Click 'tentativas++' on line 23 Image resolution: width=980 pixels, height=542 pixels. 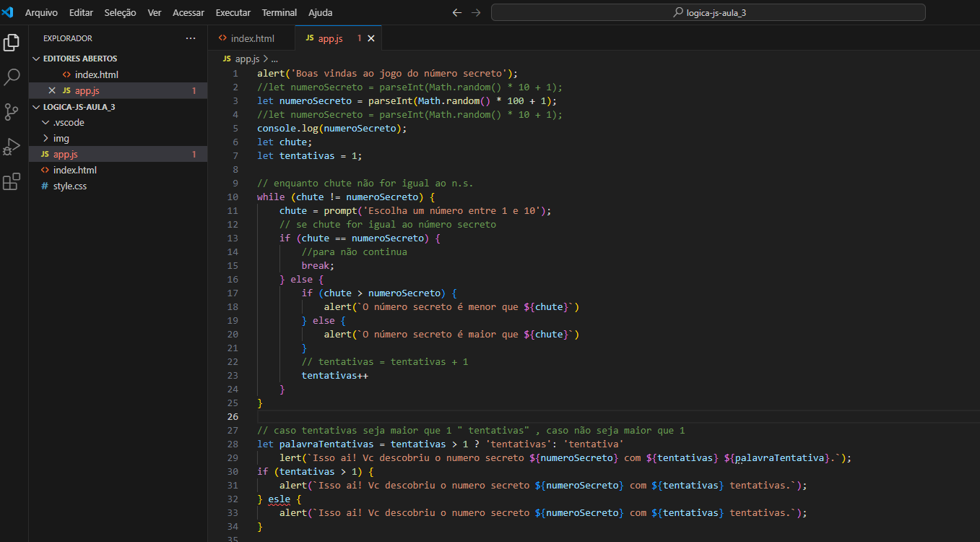point(335,375)
